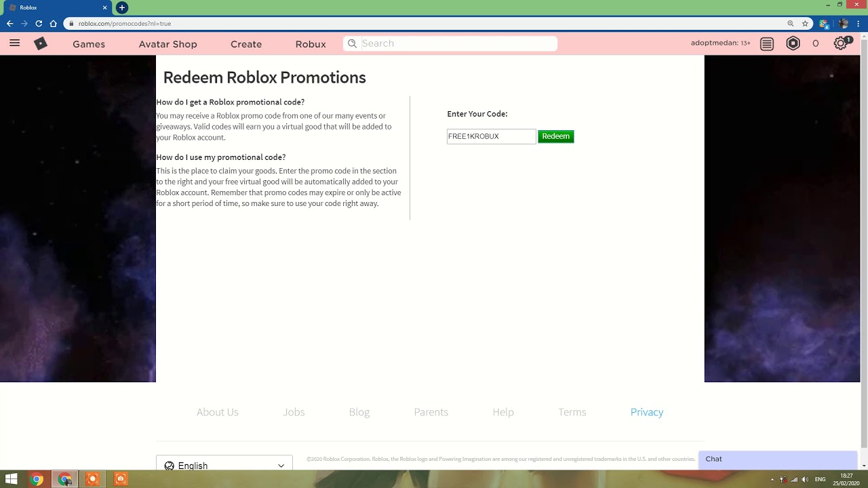Open the Robux menu item

311,44
